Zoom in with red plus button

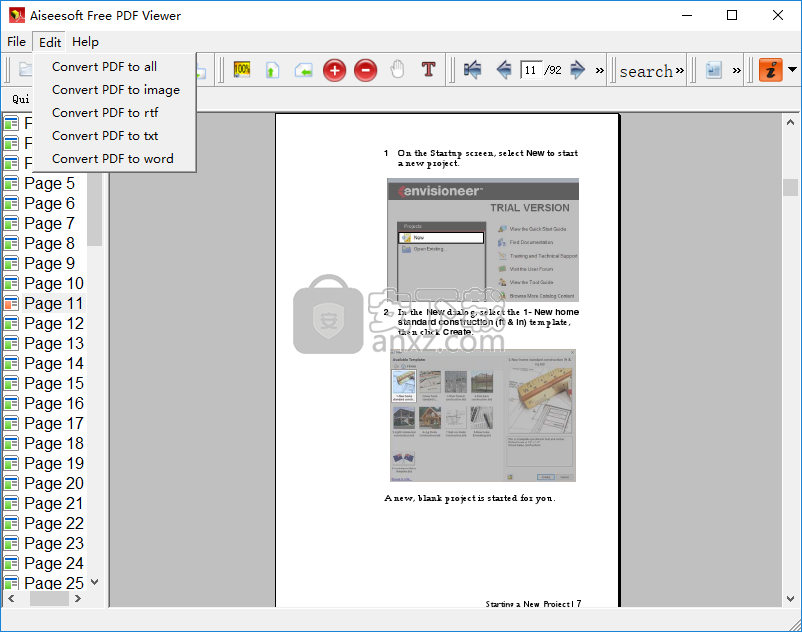coord(335,70)
